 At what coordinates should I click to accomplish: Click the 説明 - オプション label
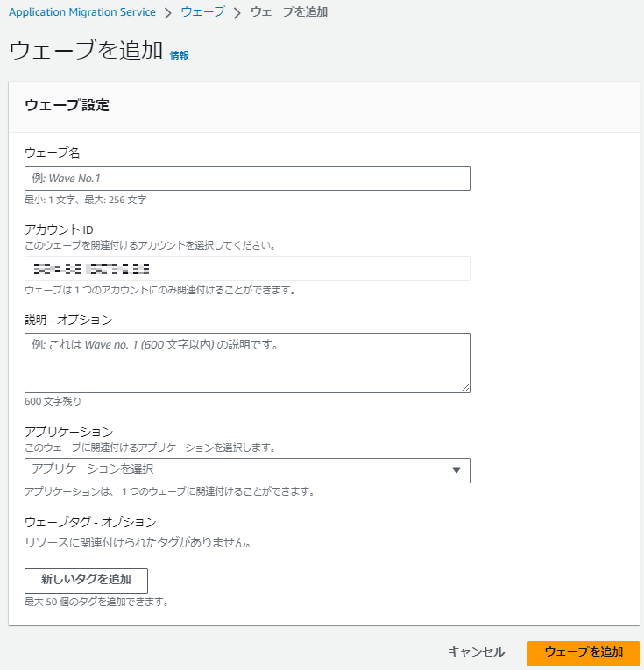point(68,320)
